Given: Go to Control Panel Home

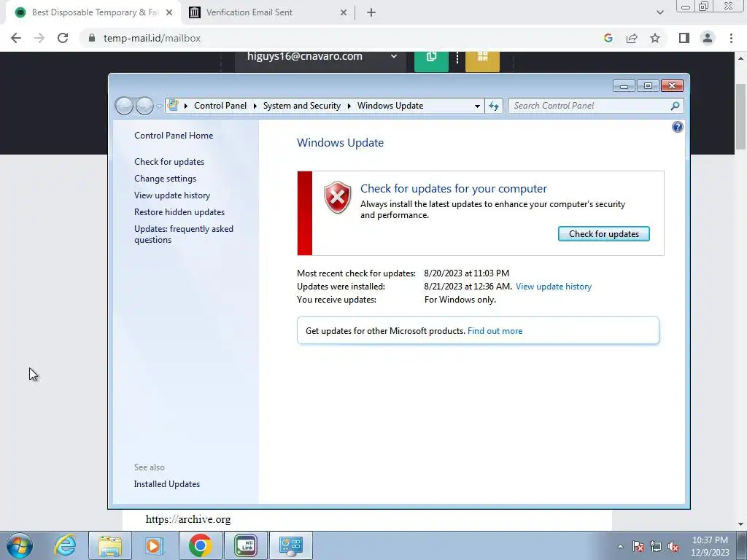Looking at the screenshot, I should (x=174, y=135).
